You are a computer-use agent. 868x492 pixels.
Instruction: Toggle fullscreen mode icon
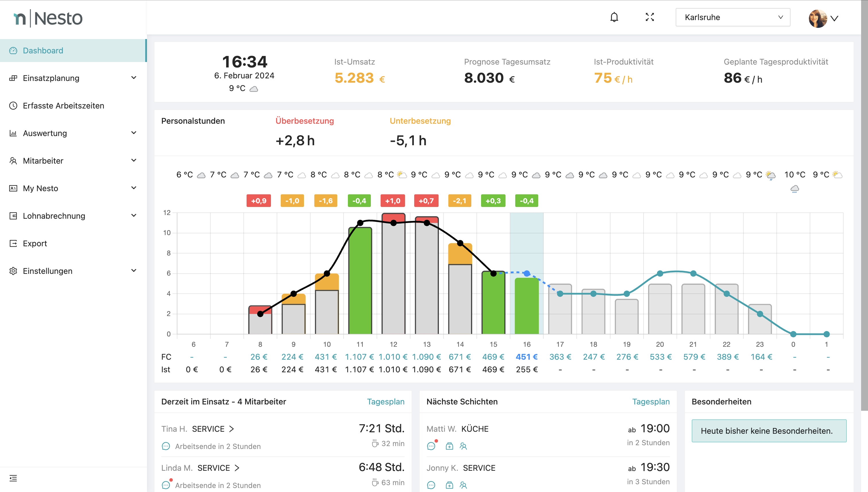coord(649,17)
